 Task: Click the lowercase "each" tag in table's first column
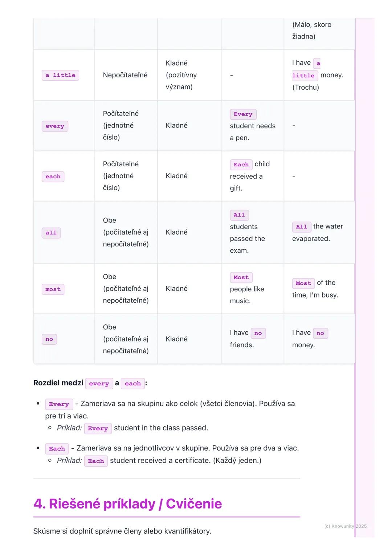click(x=53, y=177)
